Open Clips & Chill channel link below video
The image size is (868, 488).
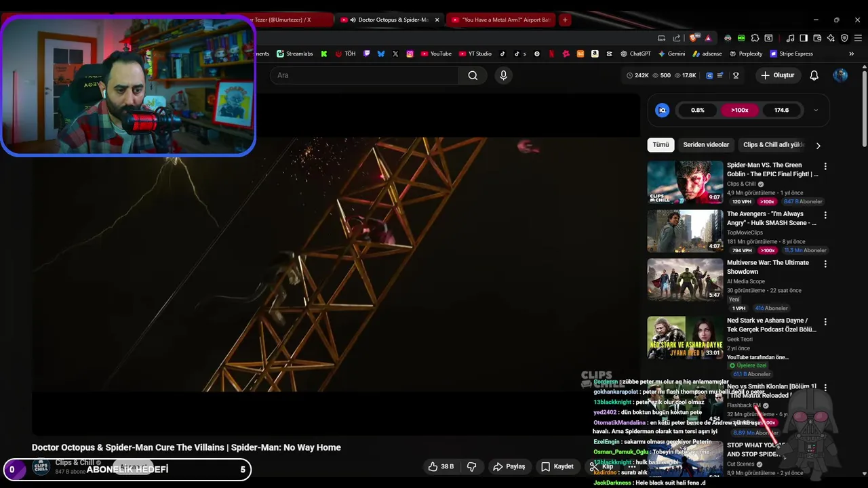(x=75, y=462)
